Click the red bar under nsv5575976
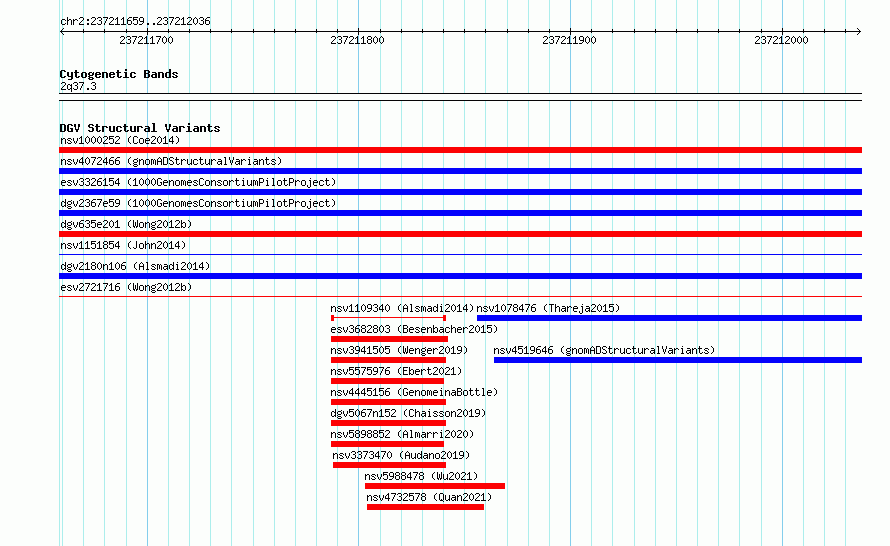 coord(387,381)
